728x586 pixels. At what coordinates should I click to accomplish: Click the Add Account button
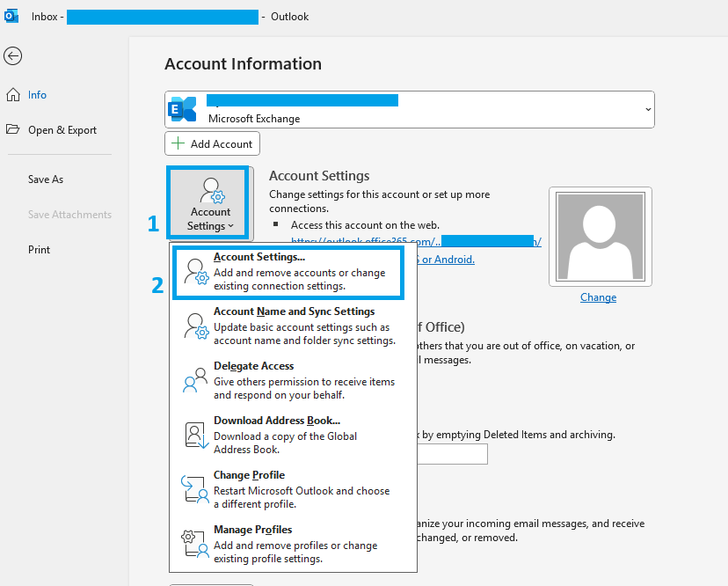coord(212,143)
